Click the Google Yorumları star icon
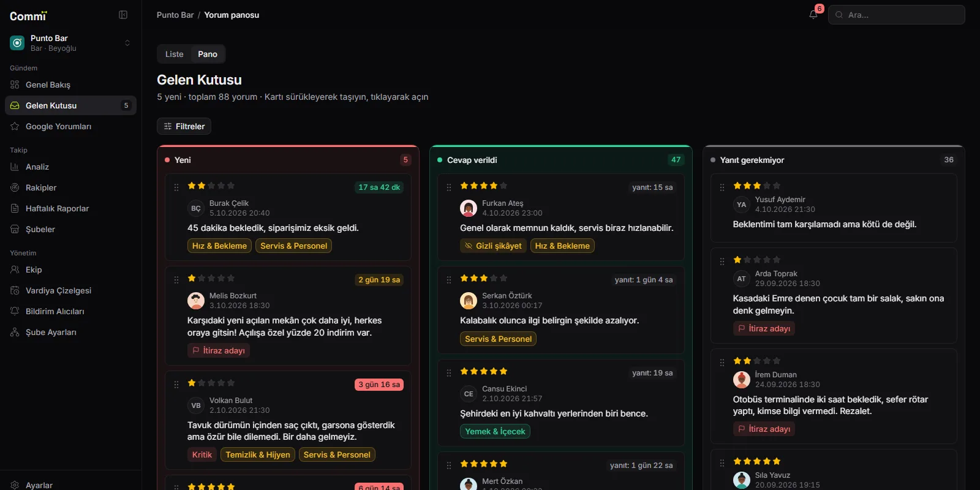Screen dimensions: 980x490 pos(15,126)
